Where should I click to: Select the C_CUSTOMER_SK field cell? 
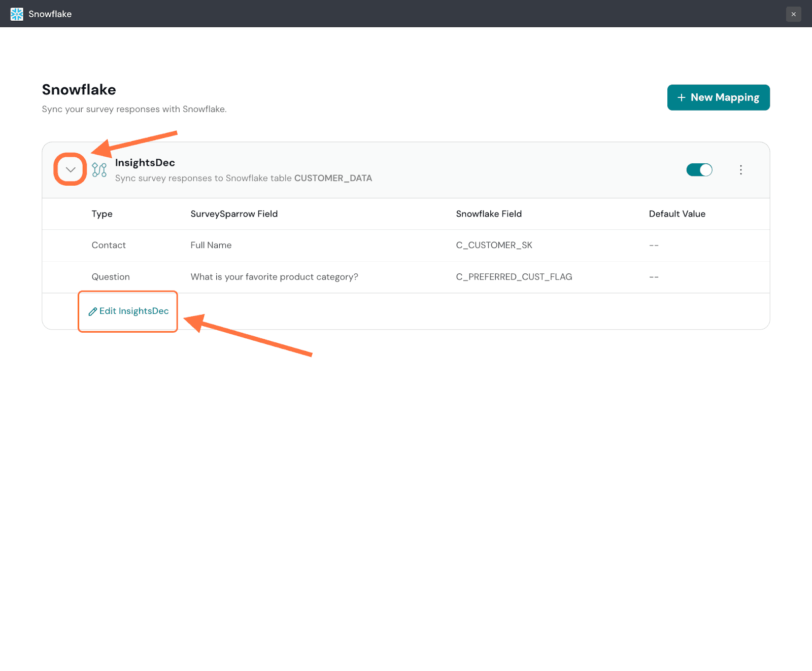(x=494, y=245)
